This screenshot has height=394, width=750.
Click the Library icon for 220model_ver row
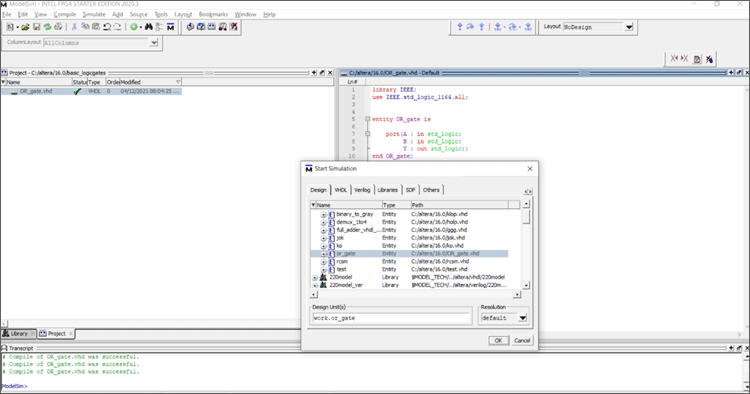(323, 285)
